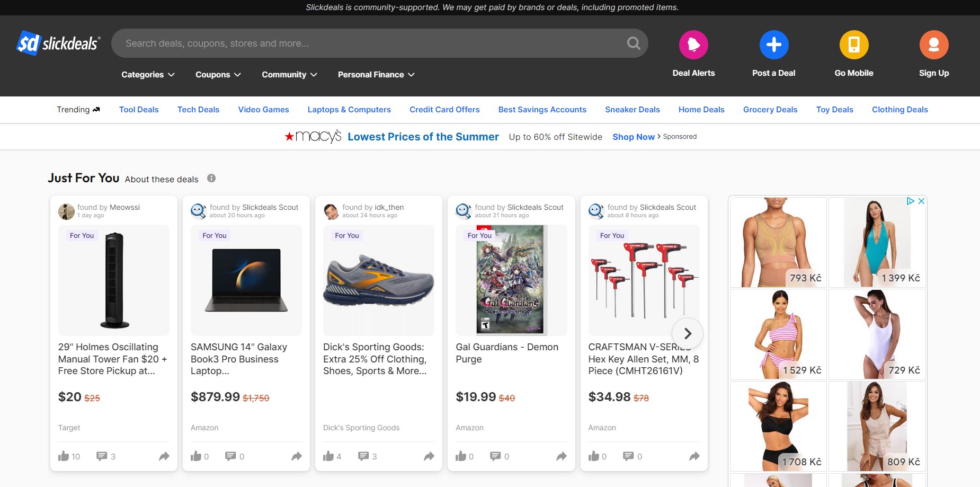This screenshot has height=487, width=980.
Task: Click the Sign Up profile icon
Action: 934,45
